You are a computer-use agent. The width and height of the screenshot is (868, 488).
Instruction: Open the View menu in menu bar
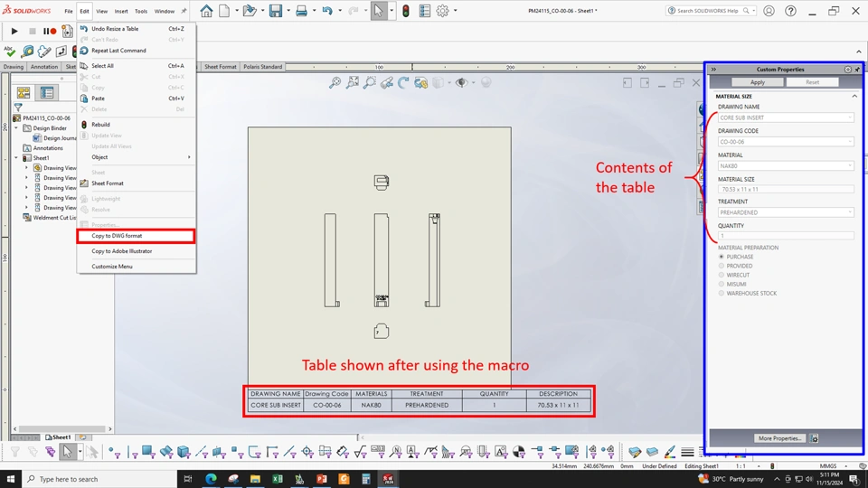tap(102, 11)
